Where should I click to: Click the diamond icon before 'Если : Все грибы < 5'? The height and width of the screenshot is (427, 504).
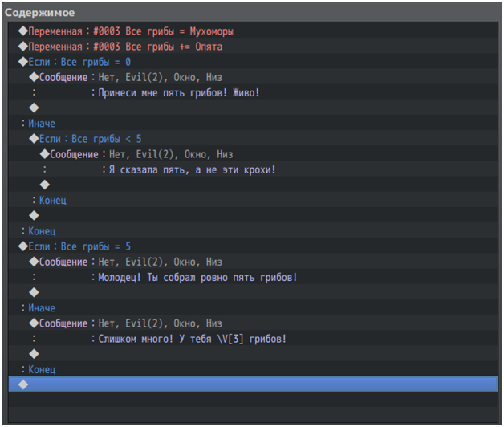(x=34, y=139)
